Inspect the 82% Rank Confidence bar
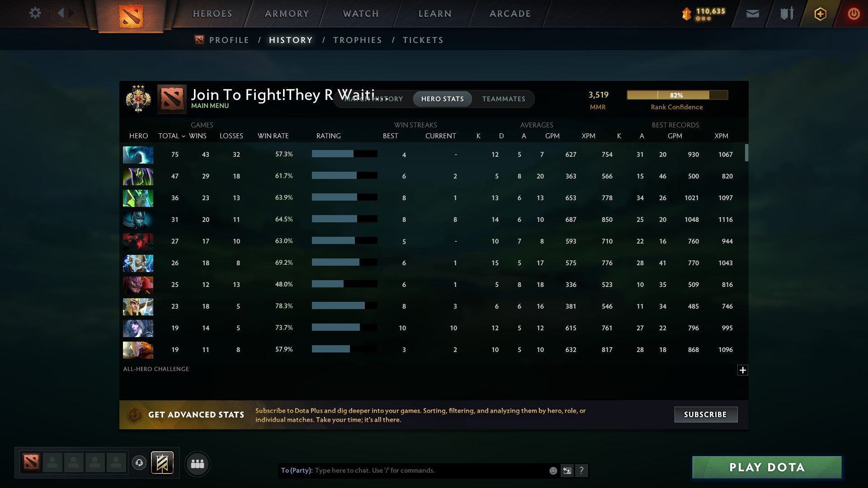This screenshot has width=868, height=488. click(x=677, y=95)
